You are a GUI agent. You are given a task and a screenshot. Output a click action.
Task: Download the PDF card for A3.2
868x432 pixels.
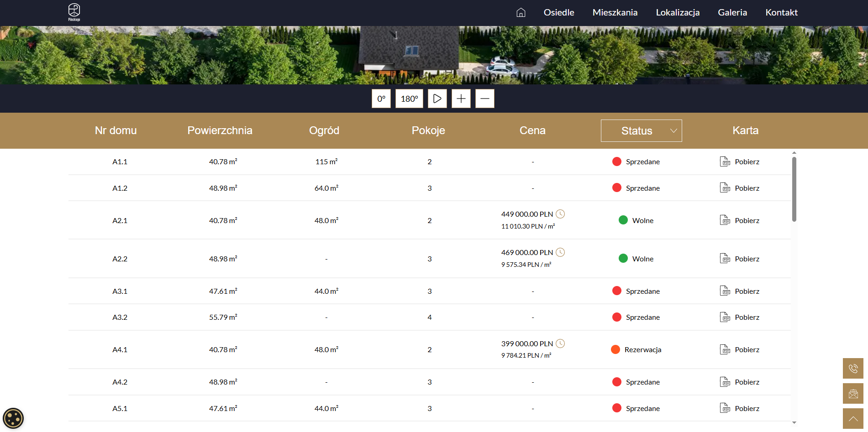725,317
